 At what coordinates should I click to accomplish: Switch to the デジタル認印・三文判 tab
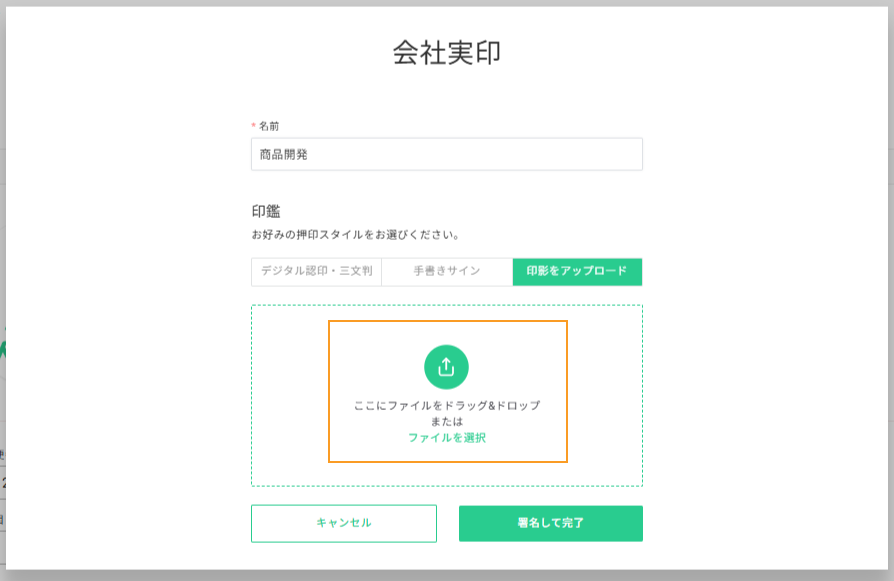click(316, 271)
